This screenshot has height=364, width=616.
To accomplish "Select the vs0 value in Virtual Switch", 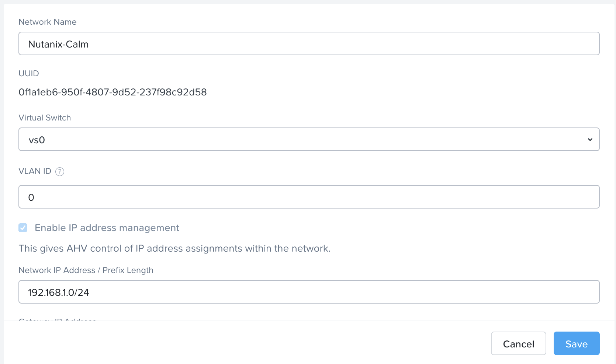I will (37, 140).
